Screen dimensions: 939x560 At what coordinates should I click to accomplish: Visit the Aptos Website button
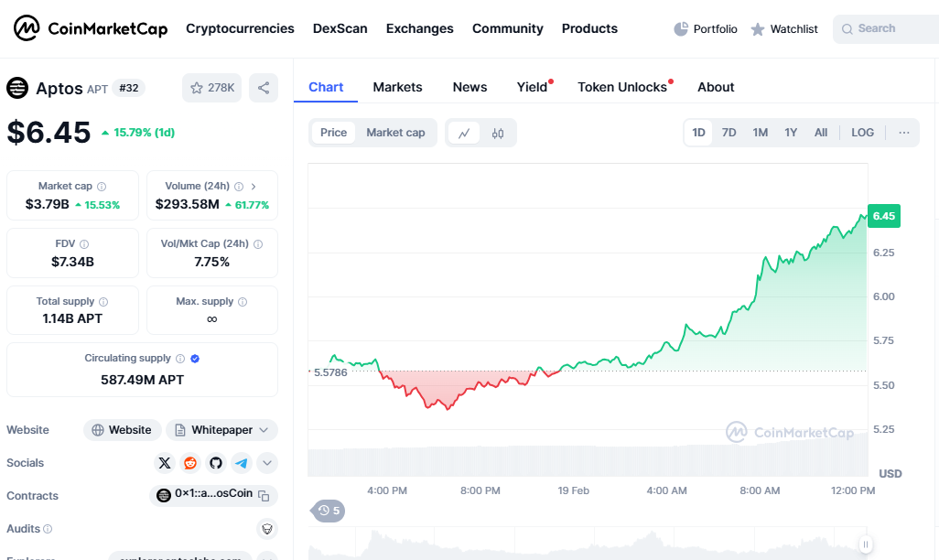click(122, 429)
